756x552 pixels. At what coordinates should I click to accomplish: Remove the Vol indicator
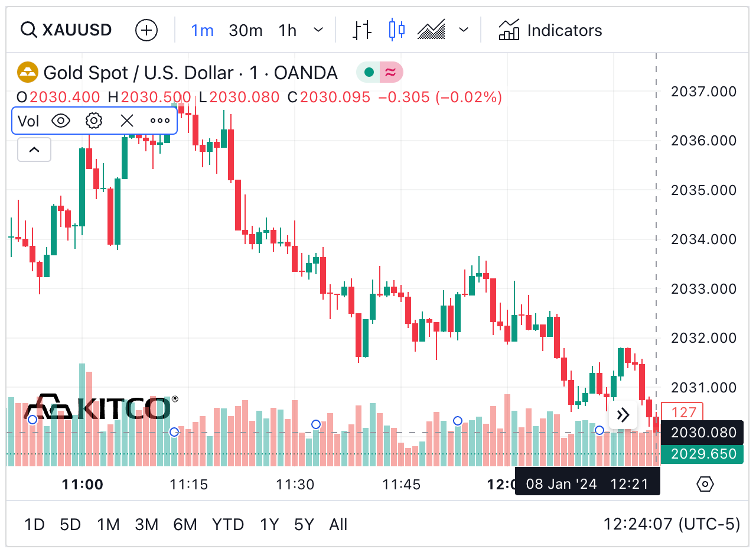point(127,121)
